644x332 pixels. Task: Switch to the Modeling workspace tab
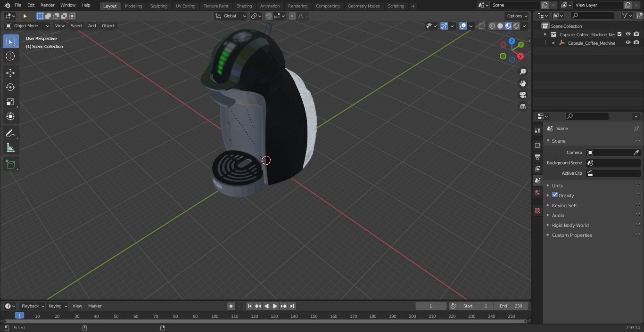(x=133, y=6)
